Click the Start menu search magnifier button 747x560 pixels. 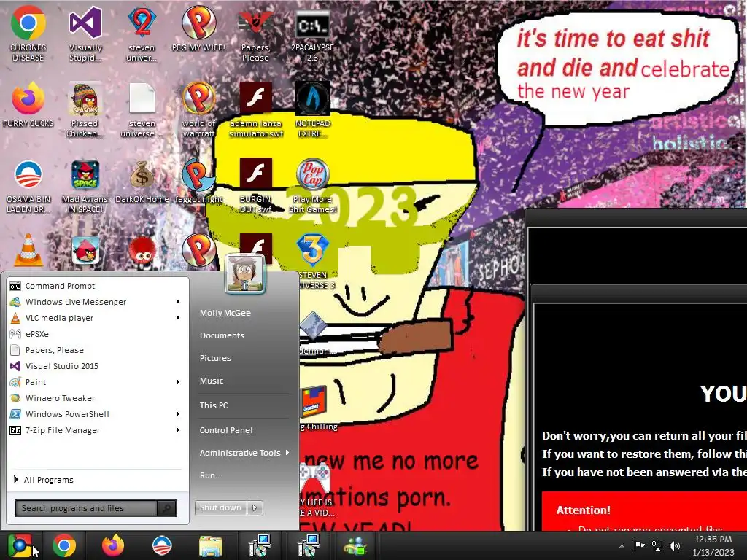(167, 508)
